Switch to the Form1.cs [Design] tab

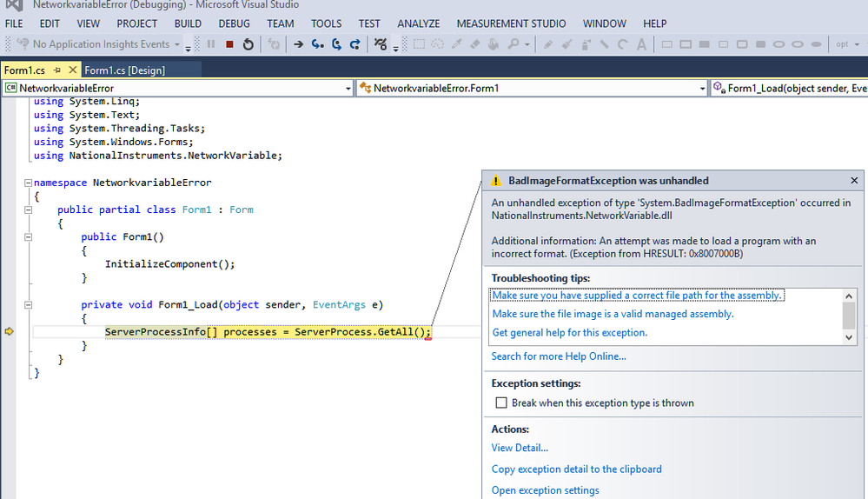pyautogui.click(x=124, y=70)
